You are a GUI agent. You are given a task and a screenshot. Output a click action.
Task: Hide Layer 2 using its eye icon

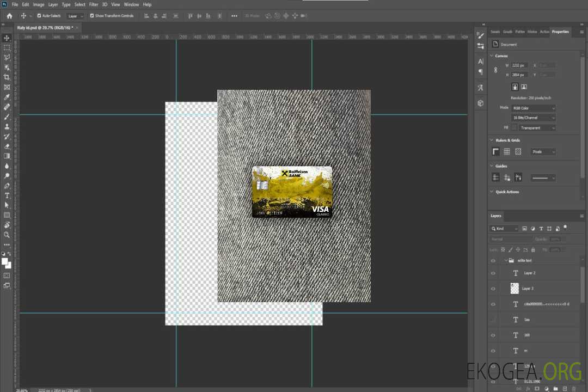point(493,273)
